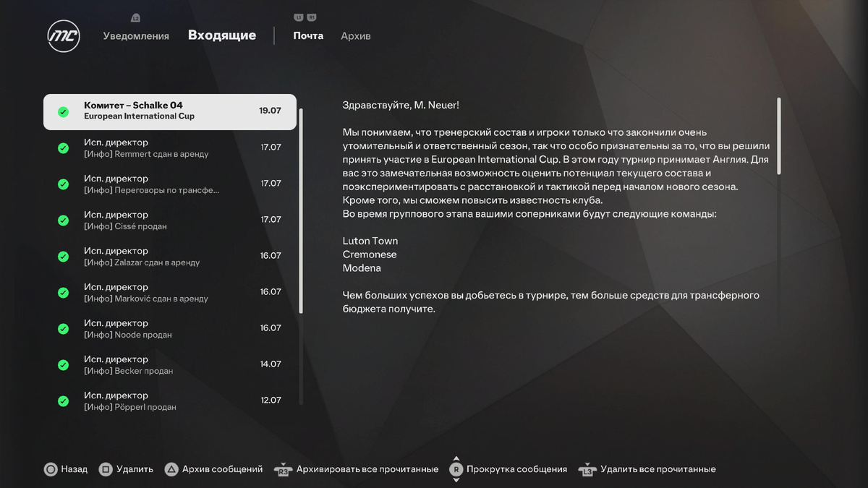This screenshot has height=488, width=868.
Task: Switch to the Уведомления section
Action: pyautogui.click(x=136, y=36)
